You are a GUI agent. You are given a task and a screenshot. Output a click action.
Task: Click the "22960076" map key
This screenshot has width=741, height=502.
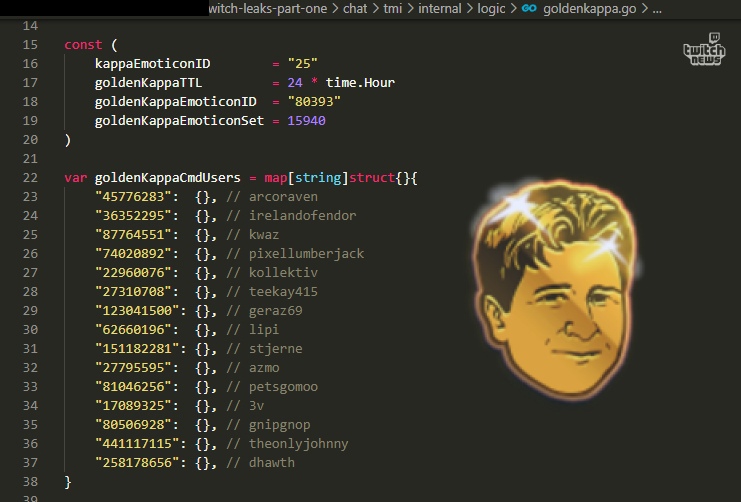click(x=133, y=273)
